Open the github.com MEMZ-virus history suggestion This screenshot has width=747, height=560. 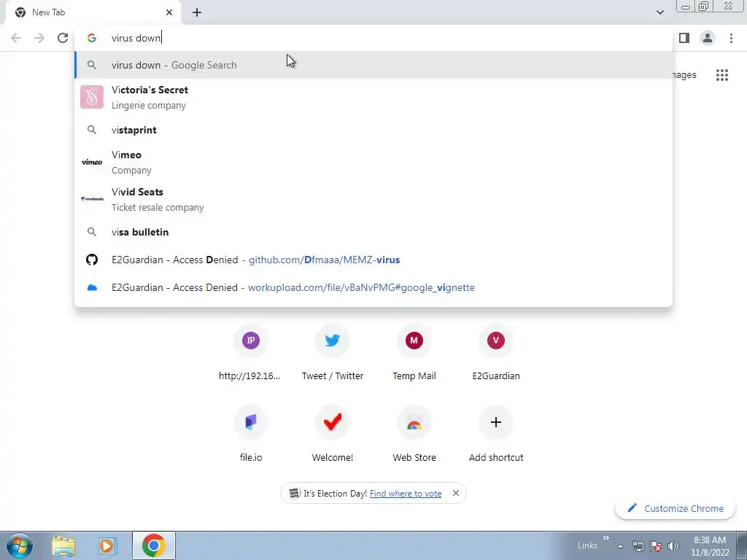click(373, 260)
